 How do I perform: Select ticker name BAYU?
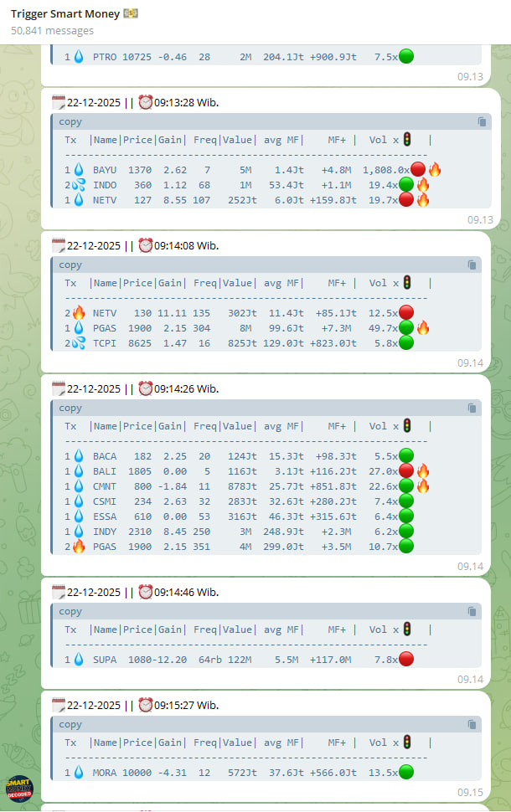[x=105, y=170]
